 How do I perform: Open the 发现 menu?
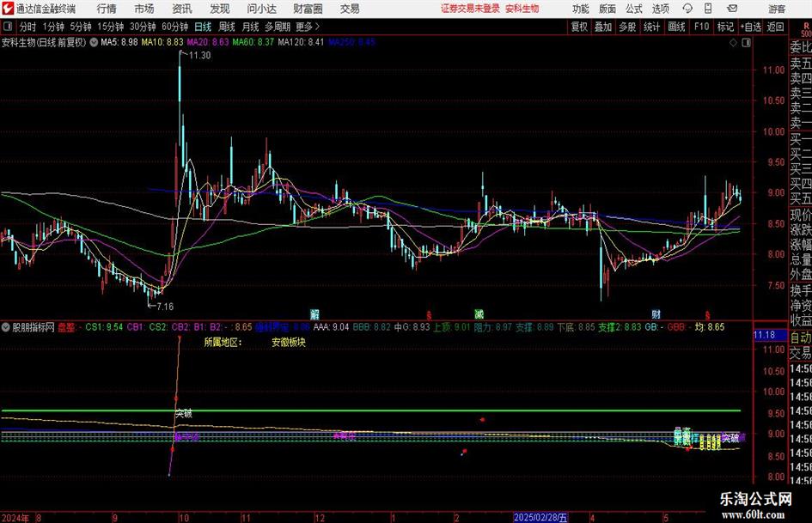tap(220, 9)
